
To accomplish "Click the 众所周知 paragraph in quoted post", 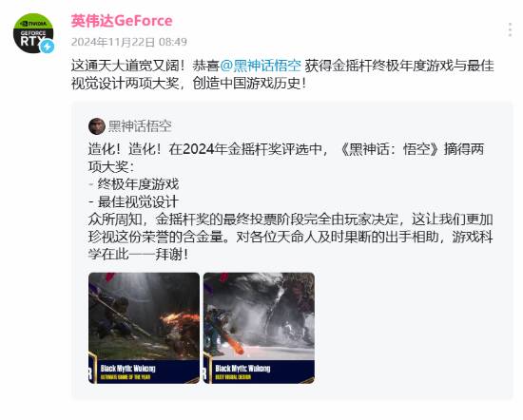I will point(290,237).
